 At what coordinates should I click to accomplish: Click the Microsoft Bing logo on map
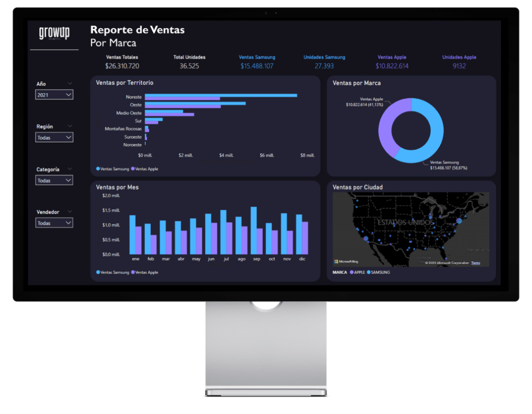pyautogui.click(x=346, y=261)
